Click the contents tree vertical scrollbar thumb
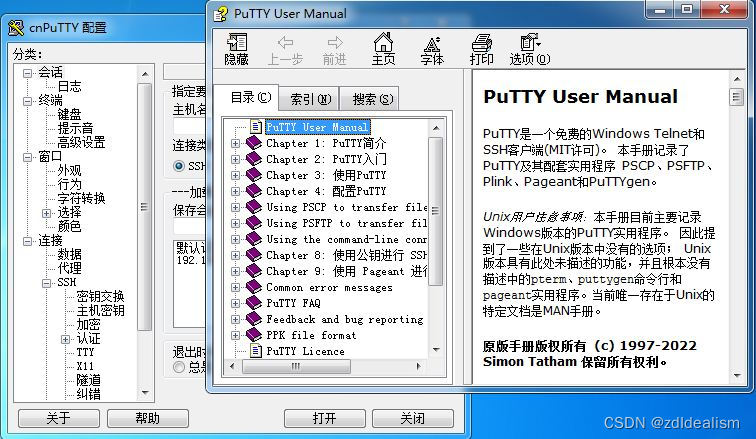Viewport: 756px width, 439px height. click(435, 210)
